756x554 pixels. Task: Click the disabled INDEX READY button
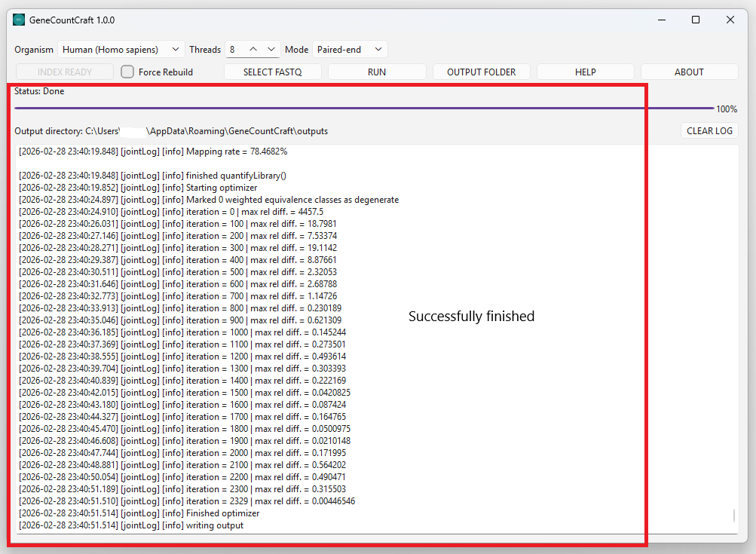[x=65, y=72]
